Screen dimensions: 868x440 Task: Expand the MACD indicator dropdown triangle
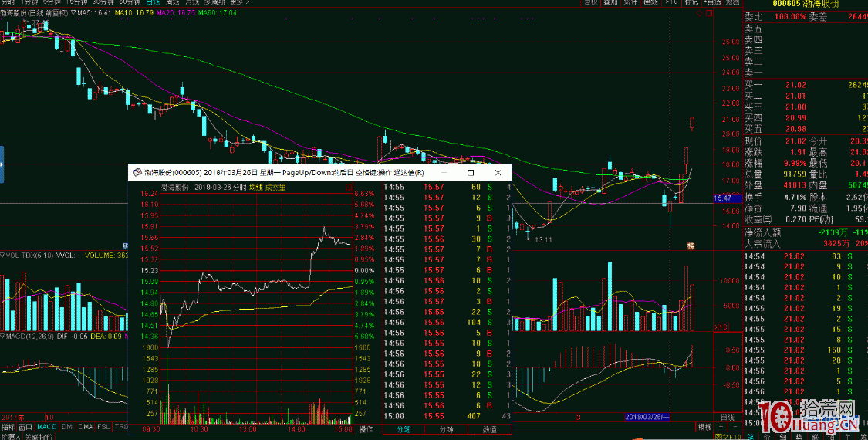2,336
